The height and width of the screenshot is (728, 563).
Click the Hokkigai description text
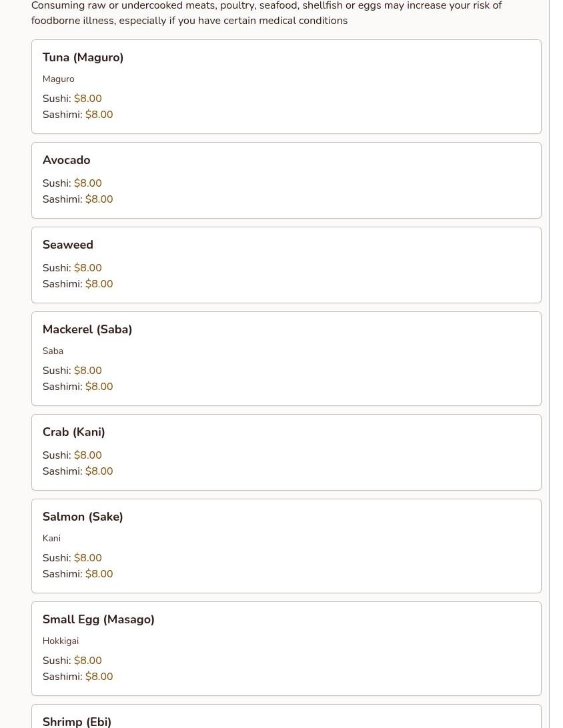(x=60, y=641)
